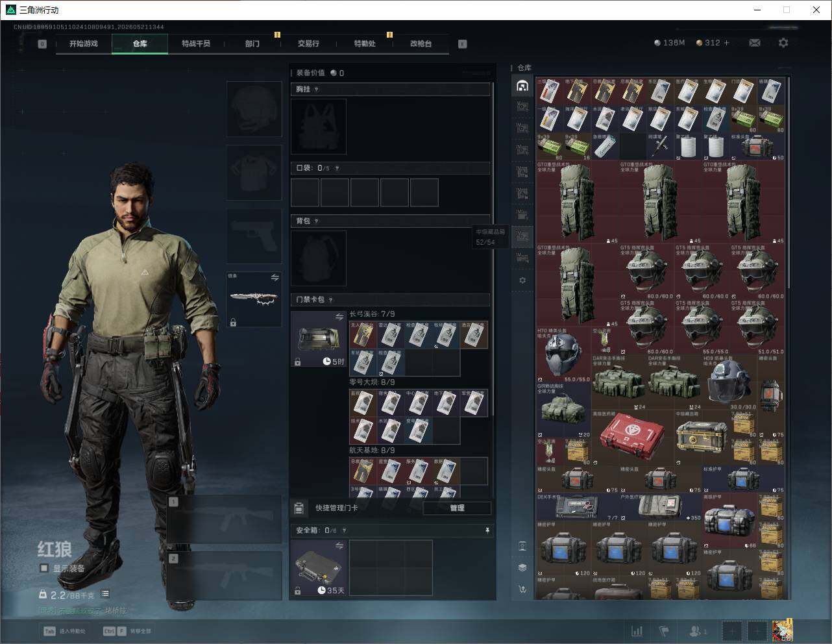Add currency with the plus next to 312

[x=726, y=43]
